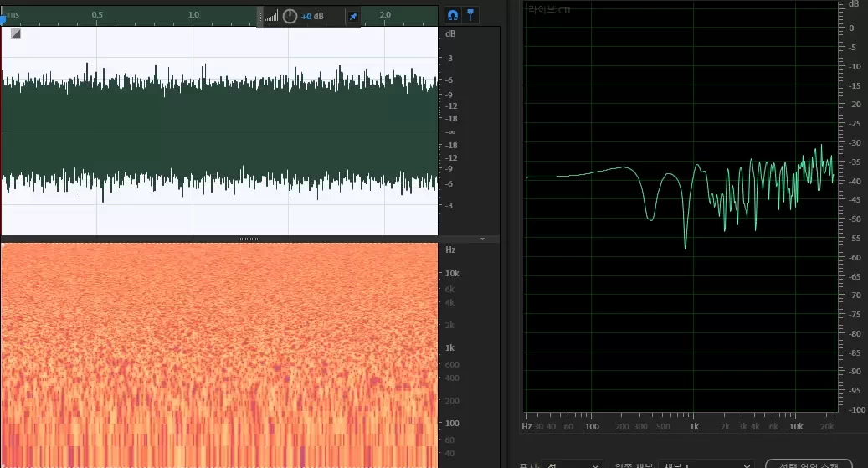Image resolution: width=868 pixels, height=468 pixels.
Task: Click the volume level bars icon in HUD
Action: coord(271,16)
